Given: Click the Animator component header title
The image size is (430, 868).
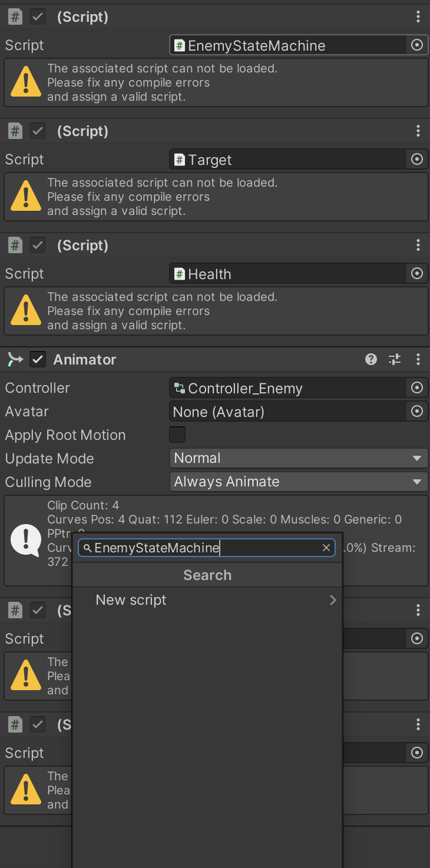Looking at the screenshot, I should click(x=85, y=359).
